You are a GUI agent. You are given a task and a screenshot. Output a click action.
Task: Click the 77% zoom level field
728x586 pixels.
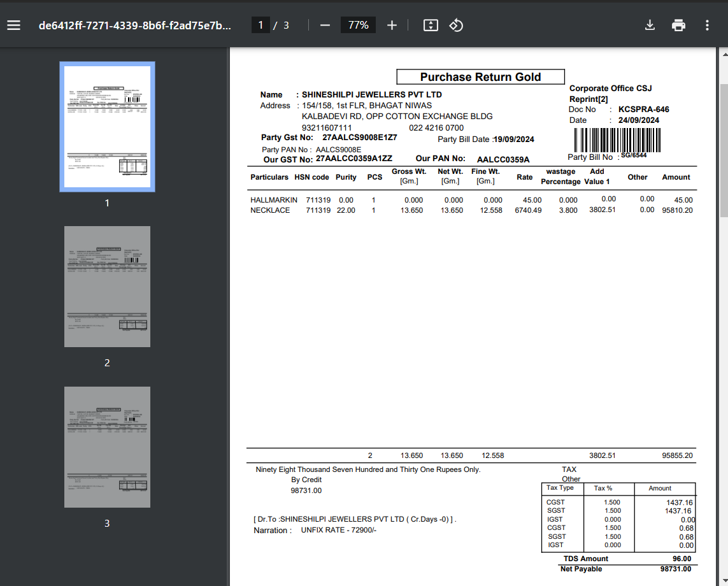click(359, 25)
